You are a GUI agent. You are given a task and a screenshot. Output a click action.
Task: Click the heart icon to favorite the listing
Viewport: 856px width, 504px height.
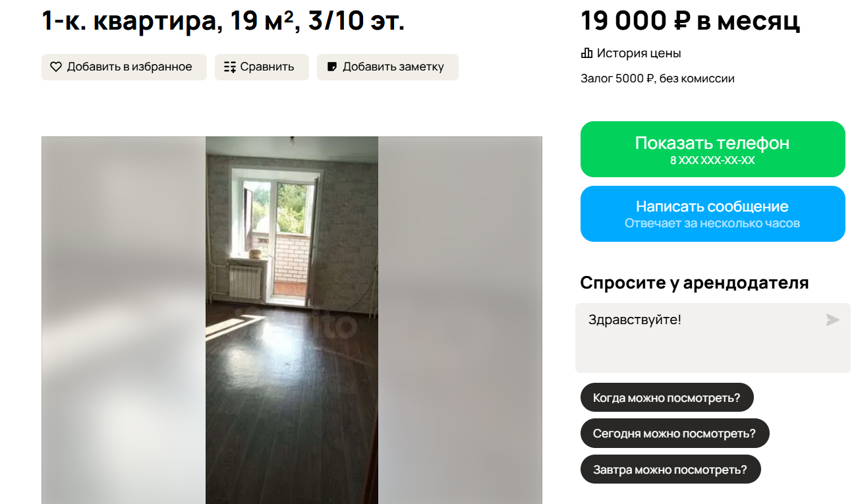(x=56, y=67)
